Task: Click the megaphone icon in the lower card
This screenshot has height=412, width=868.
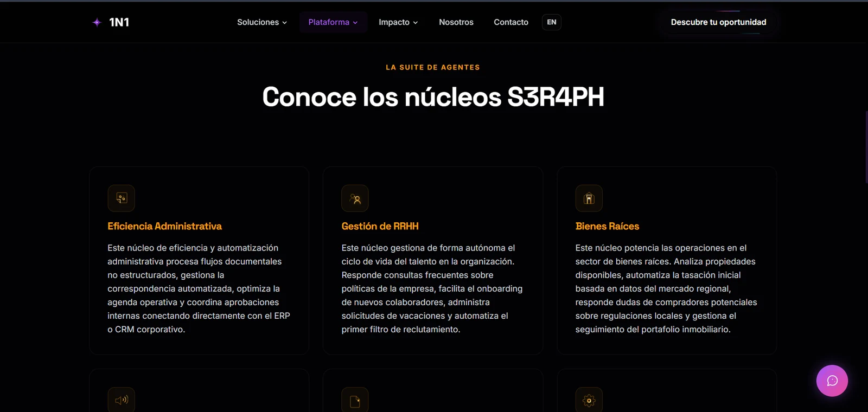Action: (x=122, y=401)
